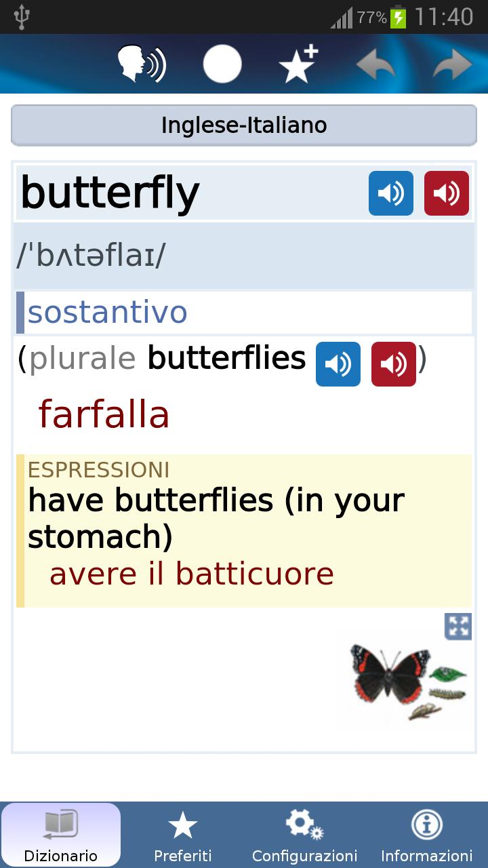Play blue speaker pronunciation for butterflies
This screenshot has width=488, height=868.
(x=338, y=364)
